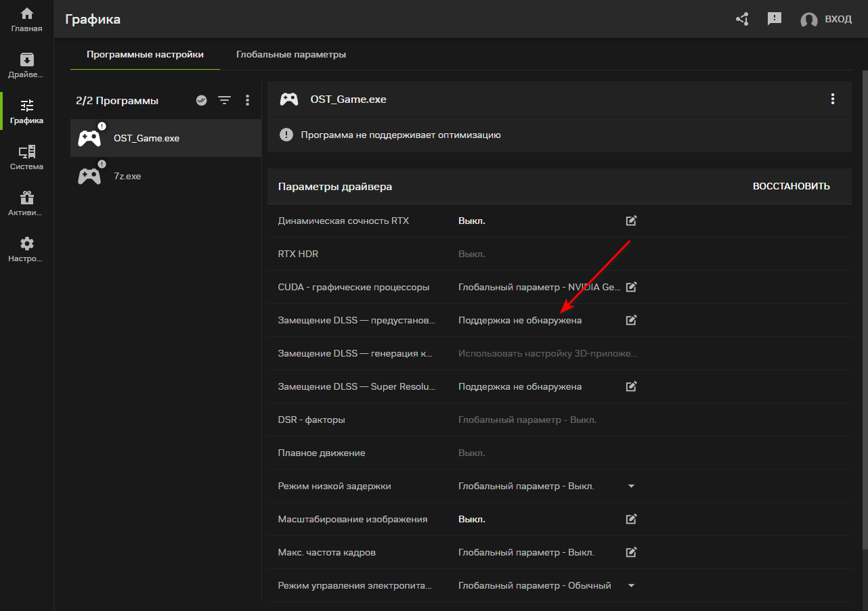This screenshot has height=611, width=868.
Task: Click the filter programs icon
Action: tap(224, 100)
